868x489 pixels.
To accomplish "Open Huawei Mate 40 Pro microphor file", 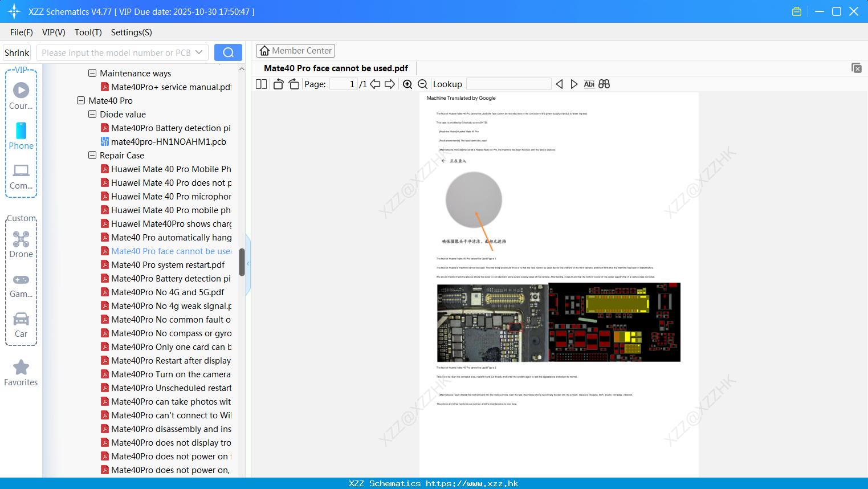I will click(166, 196).
